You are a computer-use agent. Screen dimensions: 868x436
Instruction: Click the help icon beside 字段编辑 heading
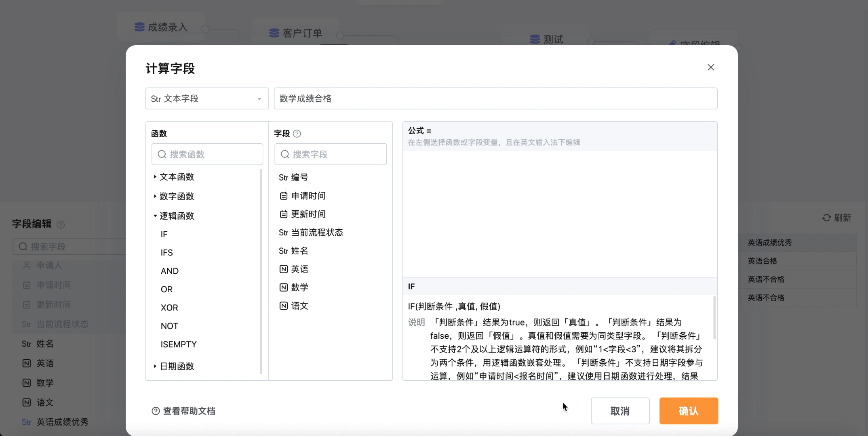[61, 225]
